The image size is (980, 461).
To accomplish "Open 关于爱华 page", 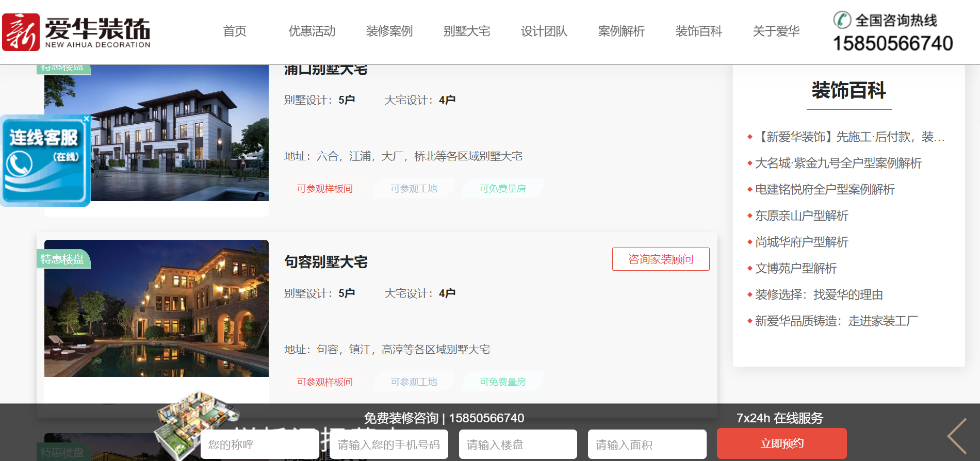I will pyautogui.click(x=776, y=31).
